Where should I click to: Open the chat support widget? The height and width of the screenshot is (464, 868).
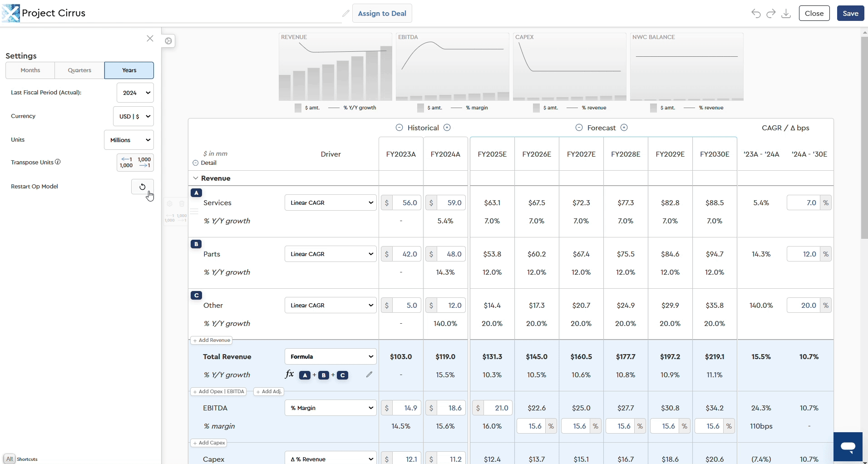tap(848, 447)
